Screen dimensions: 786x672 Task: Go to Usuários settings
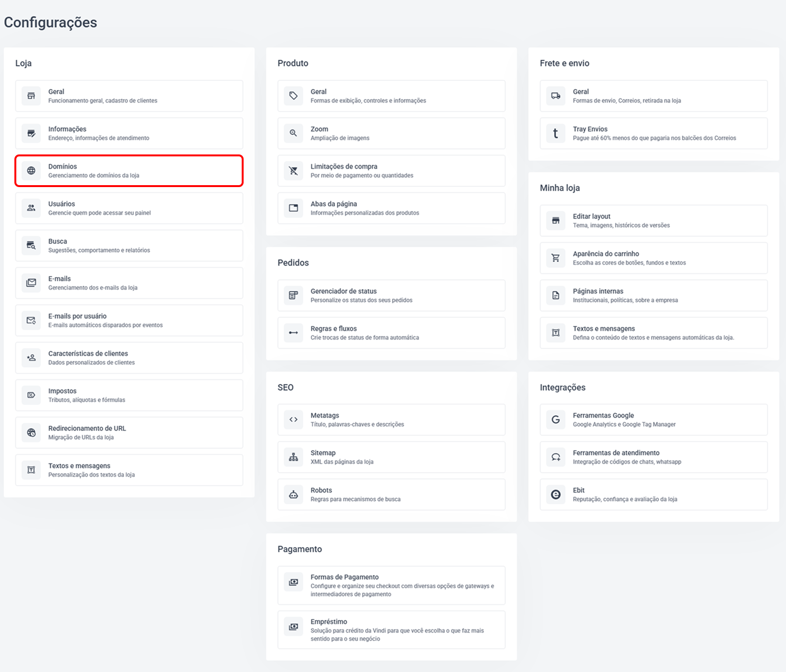(x=129, y=208)
